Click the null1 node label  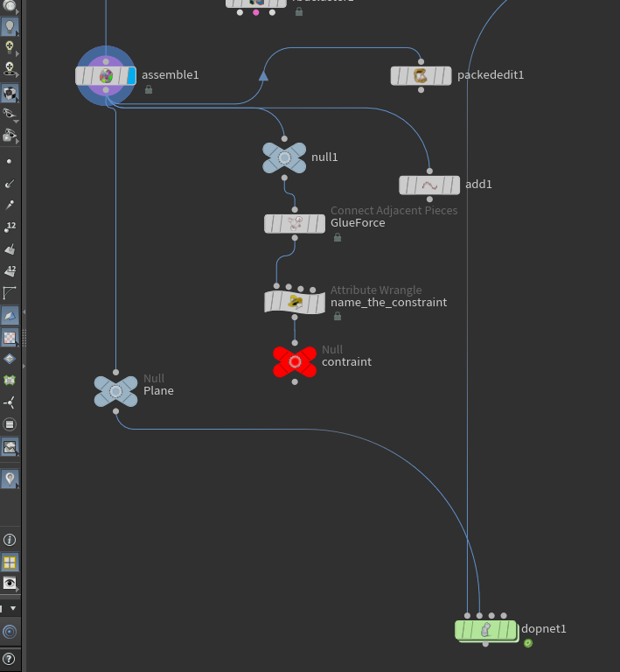pos(324,157)
